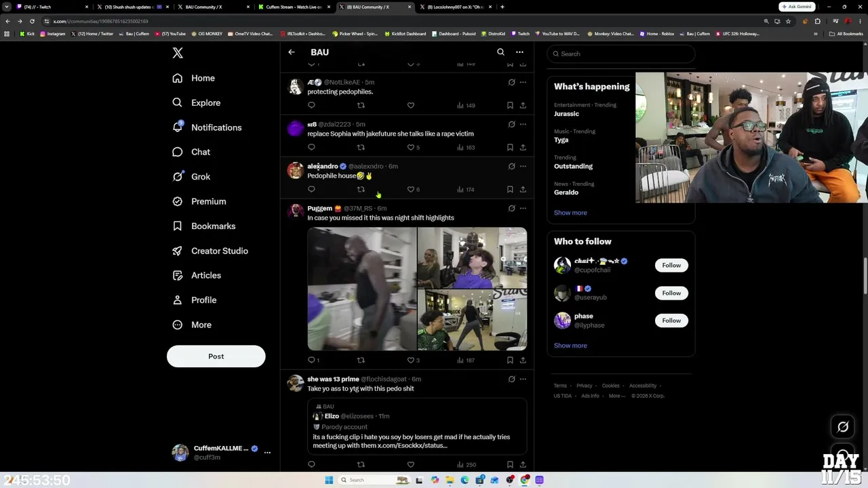This screenshot has height=488, width=868.
Task: Open the three-dot menu on @flochisdagoat's post
Action: point(523,379)
